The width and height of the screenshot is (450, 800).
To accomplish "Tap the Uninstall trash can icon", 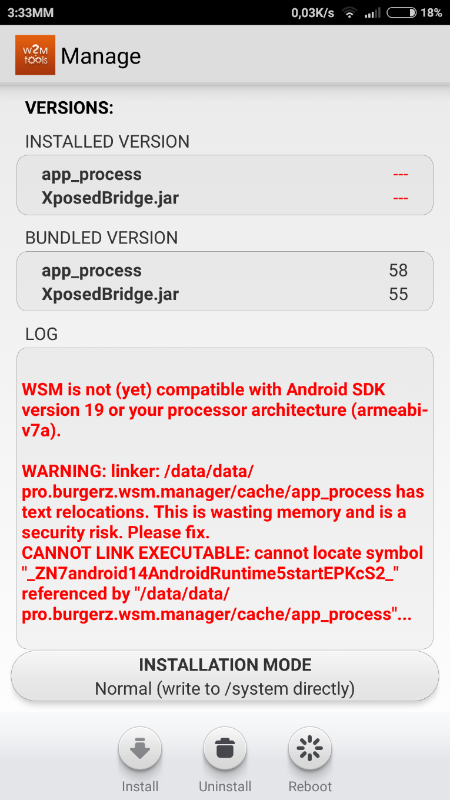I will [224, 748].
